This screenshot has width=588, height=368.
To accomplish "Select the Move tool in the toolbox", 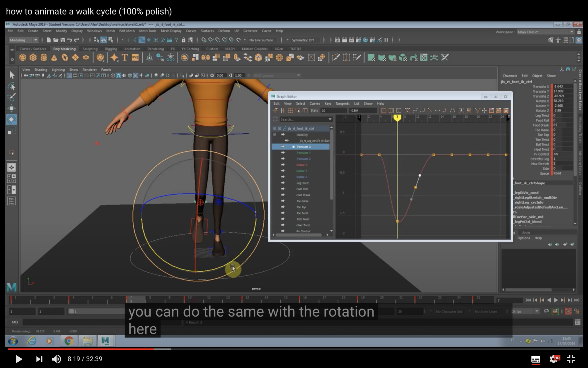I will click(12, 108).
